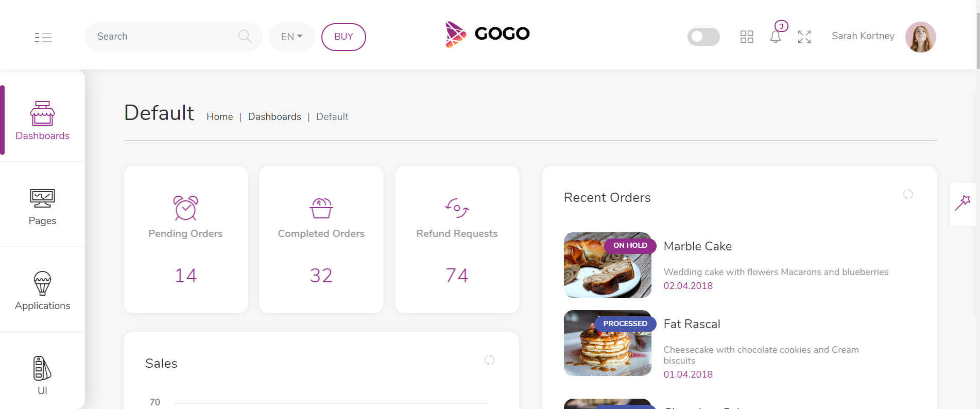This screenshot has height=409, width=980.
Task: Open the Marble Cake order thumbnail
Action: [608, 265]
